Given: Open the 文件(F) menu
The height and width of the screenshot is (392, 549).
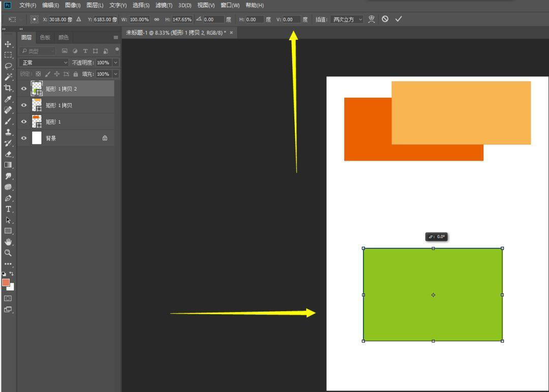Looking at the screenshot, I should point(27,5).
